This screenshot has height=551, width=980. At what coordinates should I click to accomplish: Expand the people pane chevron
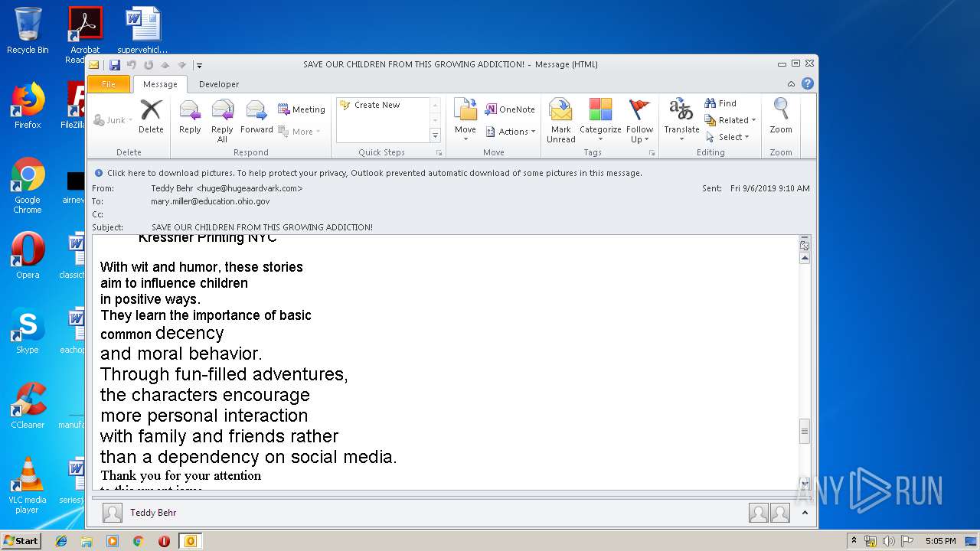[x=805, y=513]
